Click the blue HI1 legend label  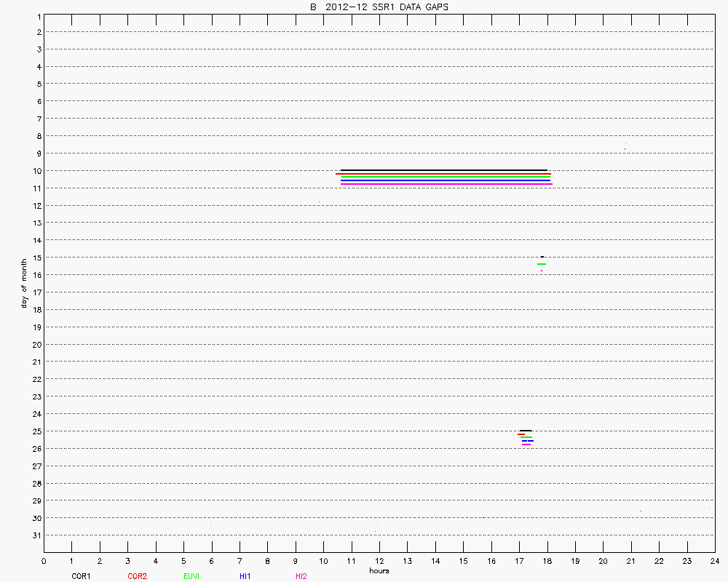(x=245, y=576)
